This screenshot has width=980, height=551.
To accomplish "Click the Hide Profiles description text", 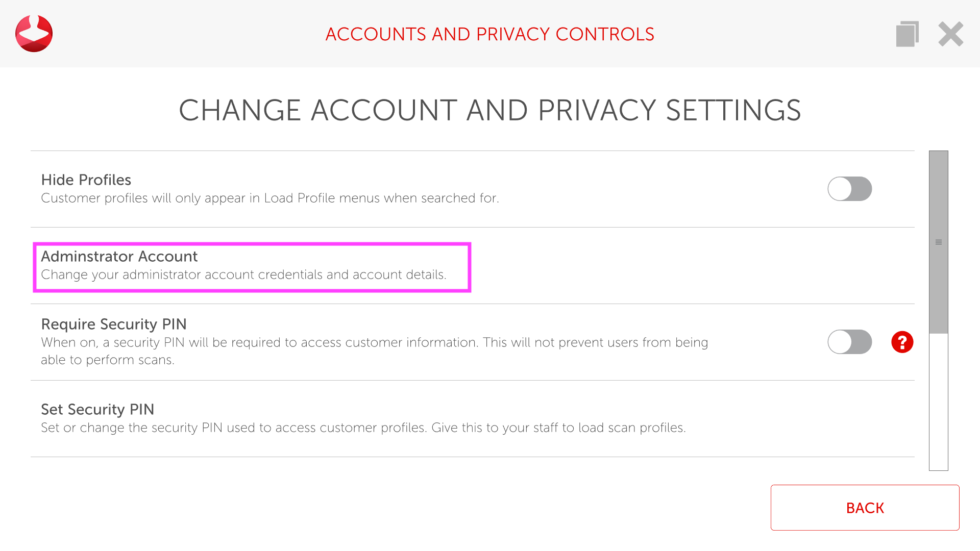I will [269, 198].
